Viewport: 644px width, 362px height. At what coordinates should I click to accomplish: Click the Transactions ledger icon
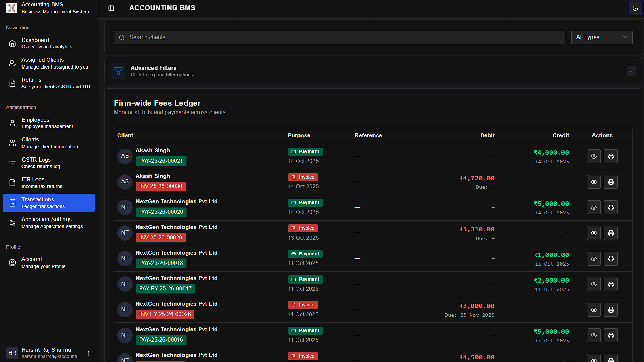(x=12, y=202)
